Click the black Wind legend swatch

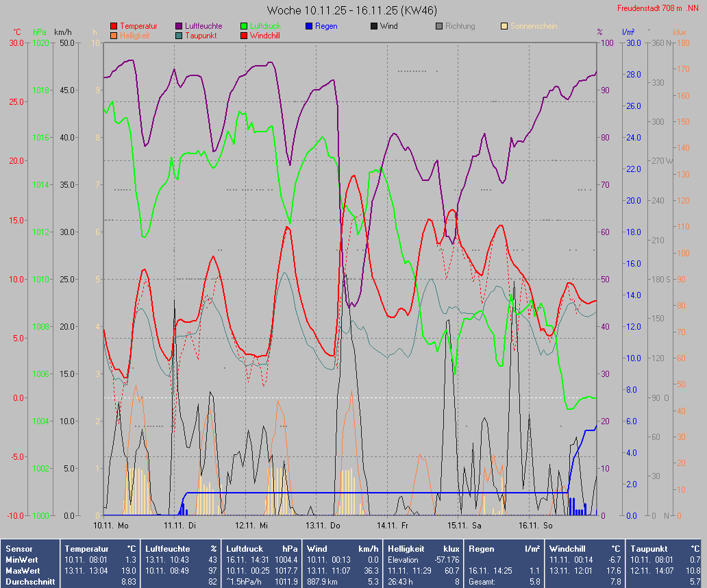[374, 26]
